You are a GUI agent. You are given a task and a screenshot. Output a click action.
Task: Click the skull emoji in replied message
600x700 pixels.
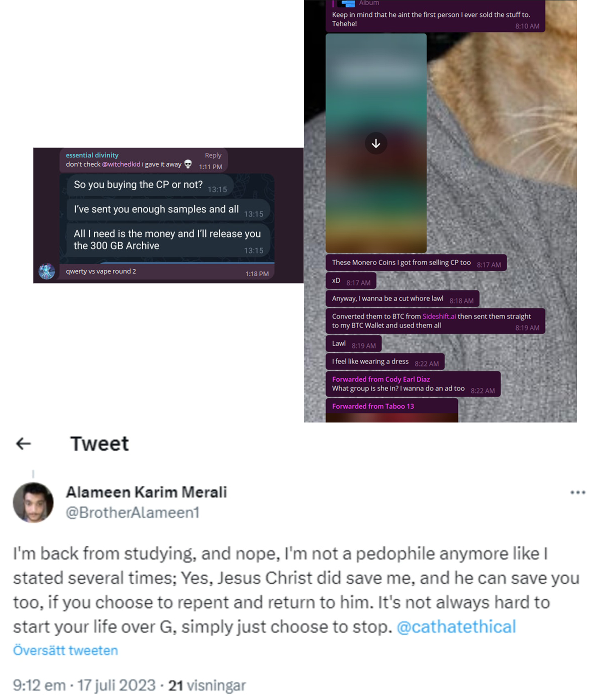coord(188,164)
